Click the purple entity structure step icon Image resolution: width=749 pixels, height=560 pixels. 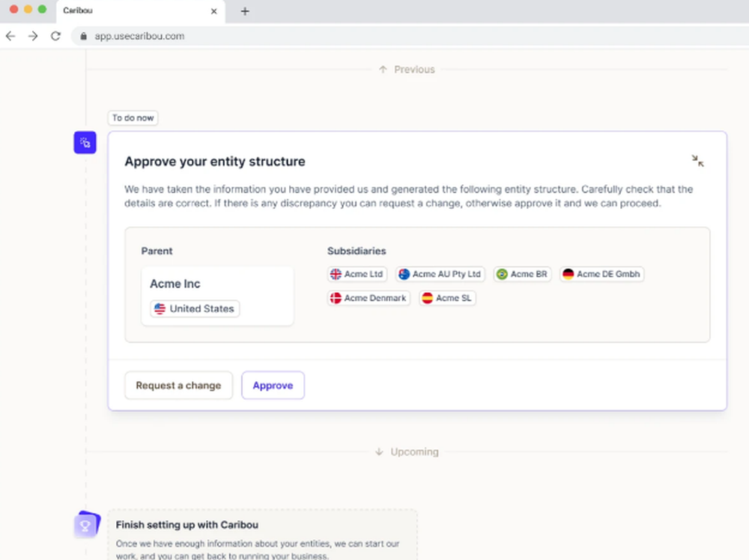[85, 142]
